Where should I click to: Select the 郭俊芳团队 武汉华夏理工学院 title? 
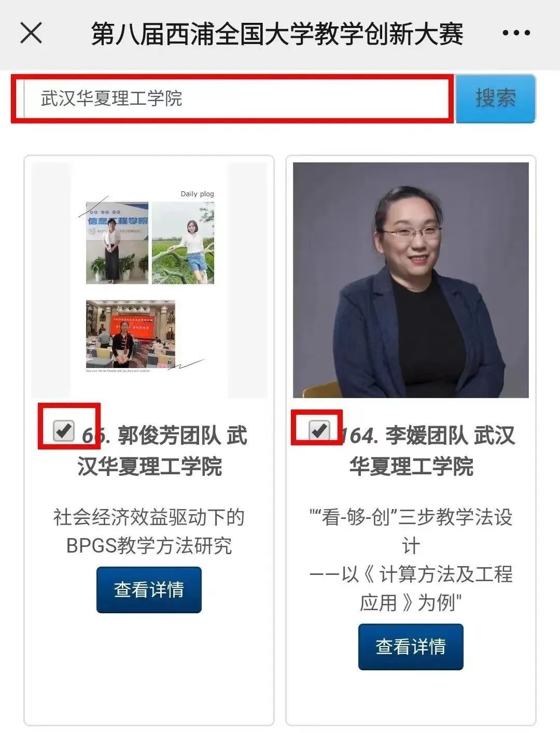[x=162, y=451]
